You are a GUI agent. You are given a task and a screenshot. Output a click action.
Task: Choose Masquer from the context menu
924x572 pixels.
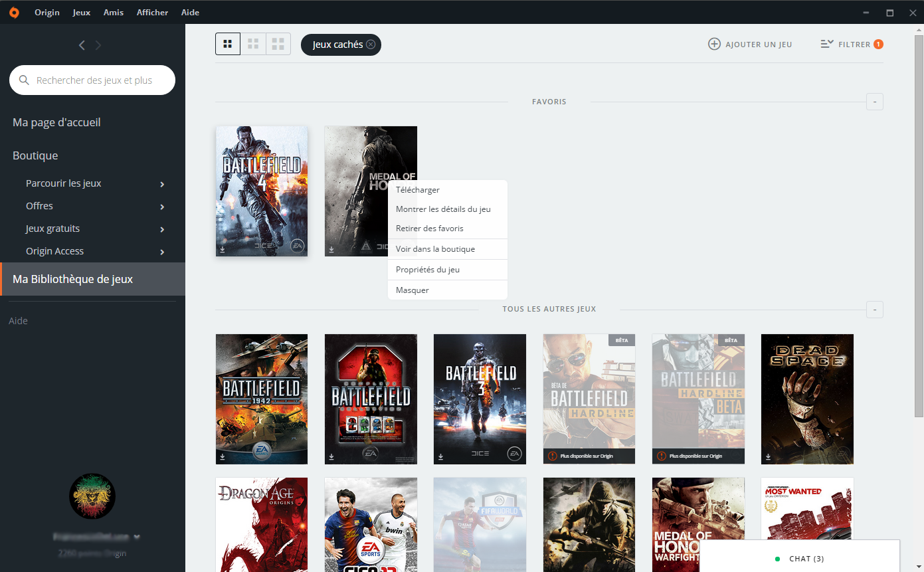click(x=413, y=290)
